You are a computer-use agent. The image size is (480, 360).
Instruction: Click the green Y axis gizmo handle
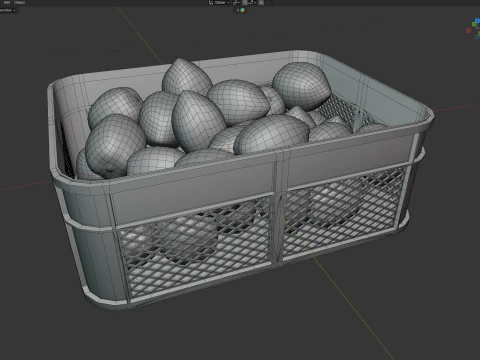pos(474,24)
